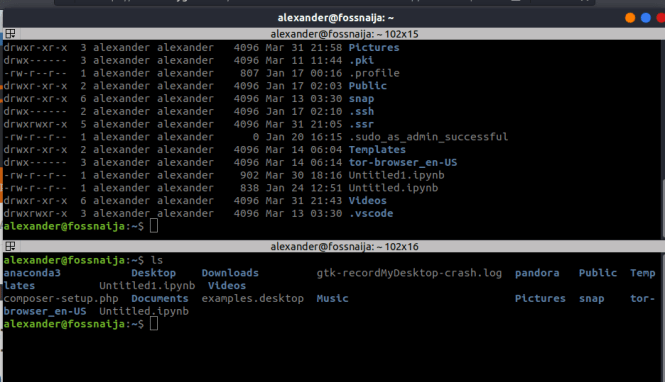
Task: Click anaconda3 in the bottom pane
Action: click(32, 273)
